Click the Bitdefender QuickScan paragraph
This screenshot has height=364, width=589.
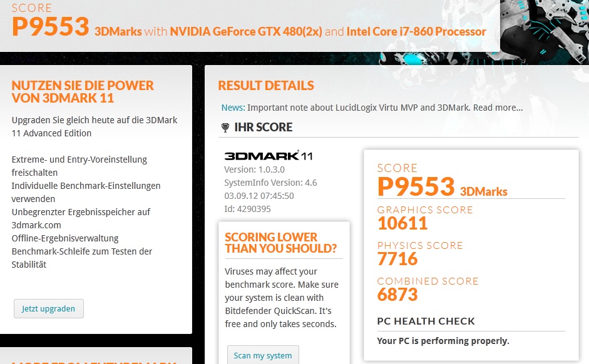282,298
